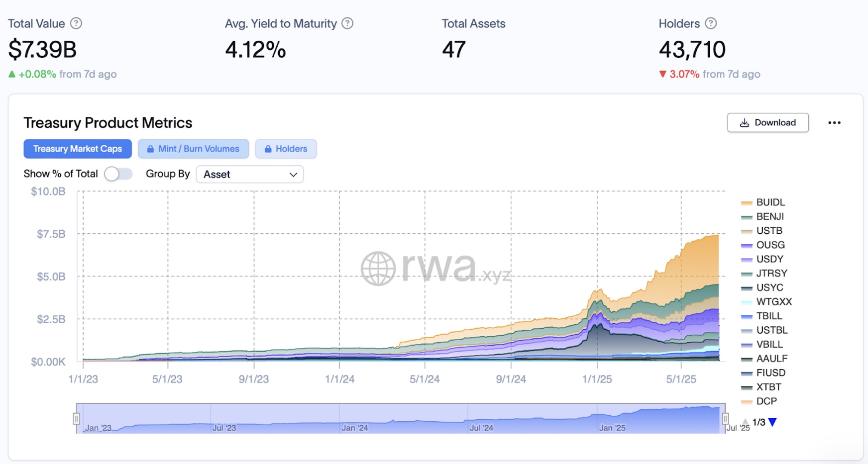Open the locked Holders tab
868x464 pixels.
[x=286, y=149]
